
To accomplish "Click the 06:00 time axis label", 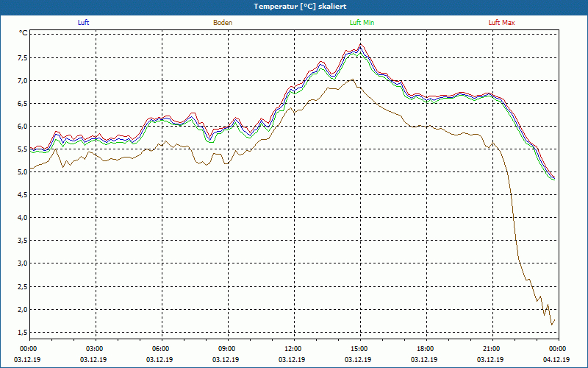I will [162, 349].
